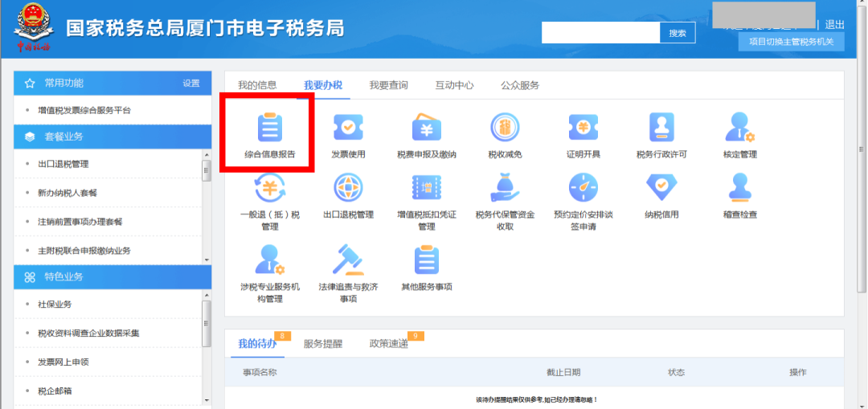Open the 政策速递 tab
Screen dimensions: 868x409
point(389,344)
